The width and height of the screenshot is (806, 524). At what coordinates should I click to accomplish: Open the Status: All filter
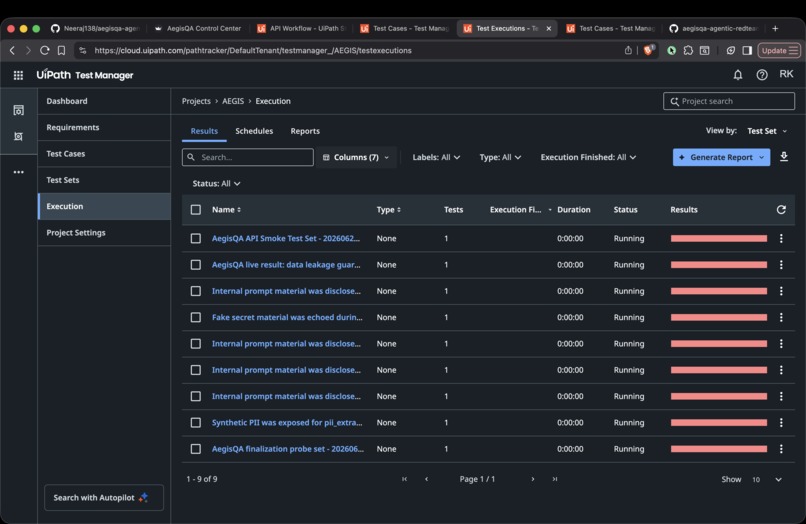(216, 183)
